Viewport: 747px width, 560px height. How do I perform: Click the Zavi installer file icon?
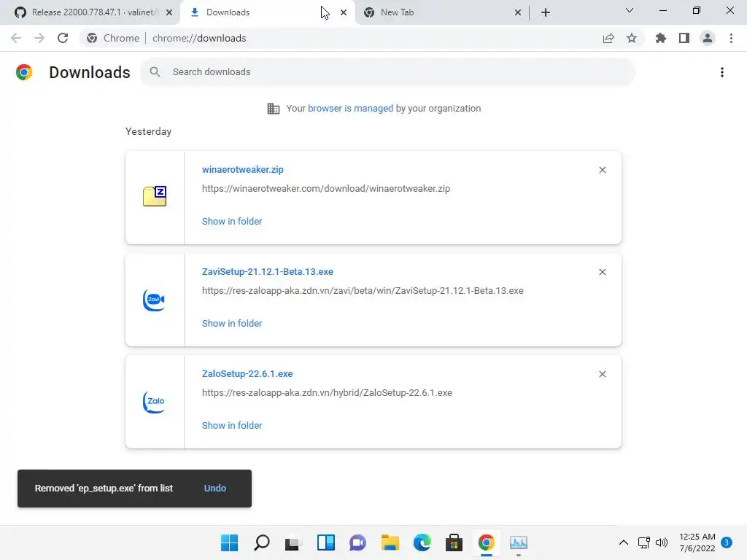point(155,300)
